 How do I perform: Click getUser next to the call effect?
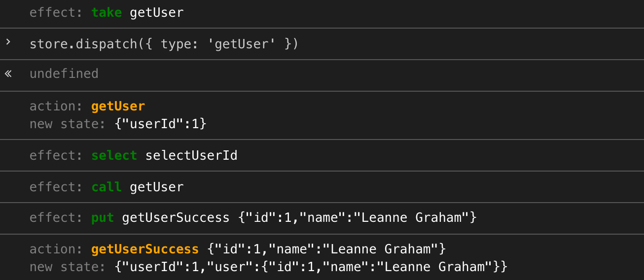coord(156,187)
